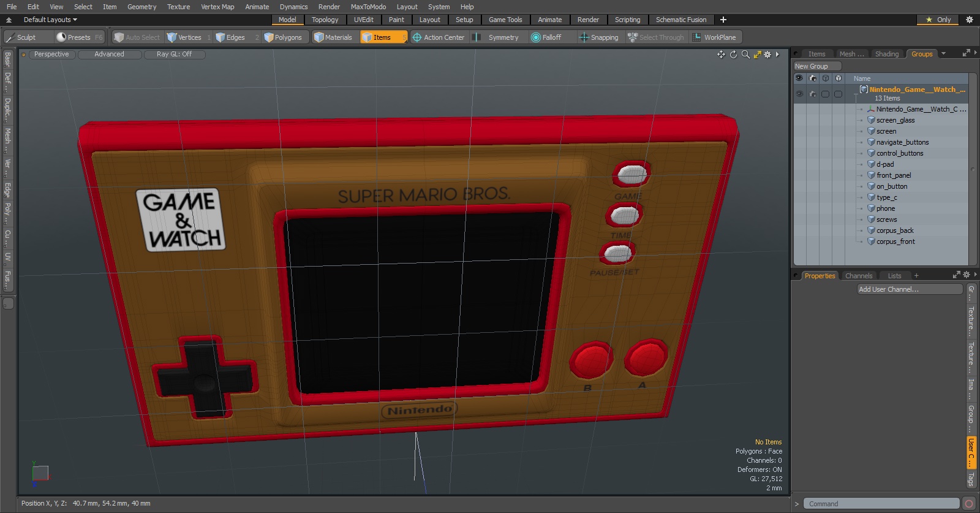The height and width of the screenshot is (513, 980).
Task: Toggle render camera icon of the Nintendo group
Action: pyautogui.click(x=813, y=94)
